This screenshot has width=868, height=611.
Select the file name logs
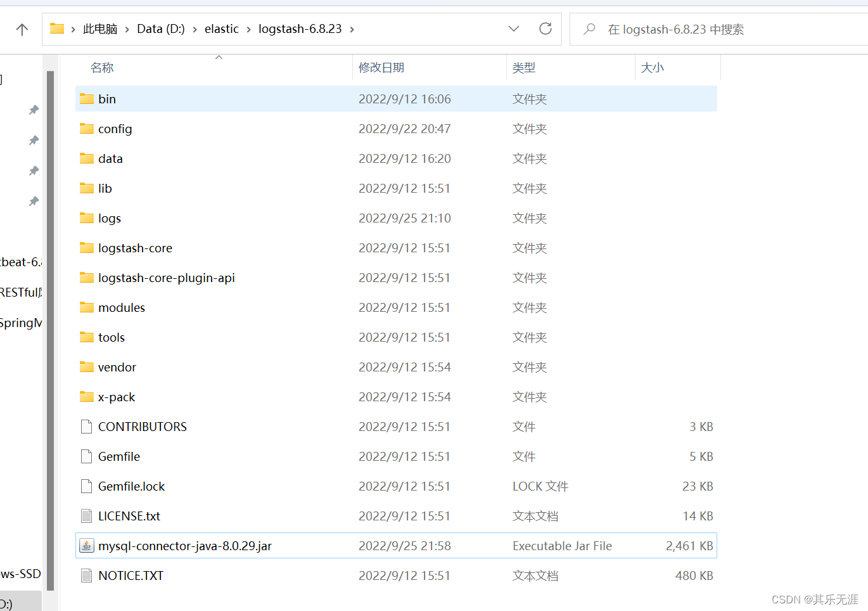[110, 219]
